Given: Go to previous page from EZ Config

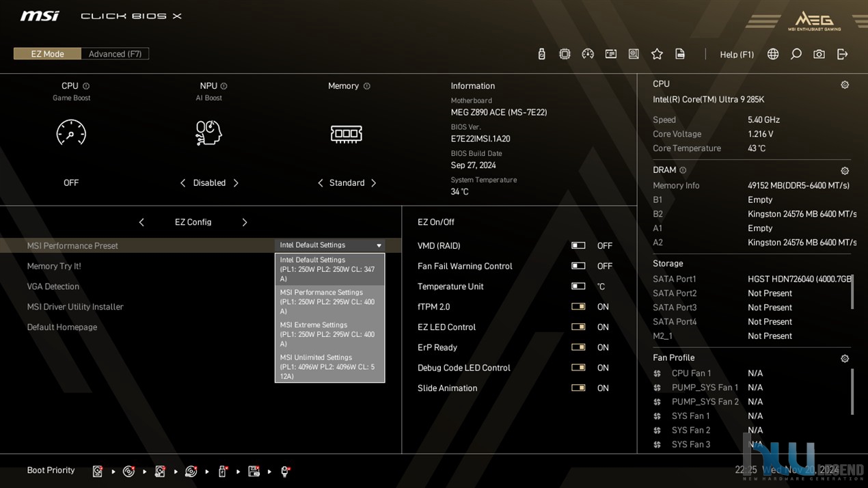Looking at the screenshot, I should (141, 222).
